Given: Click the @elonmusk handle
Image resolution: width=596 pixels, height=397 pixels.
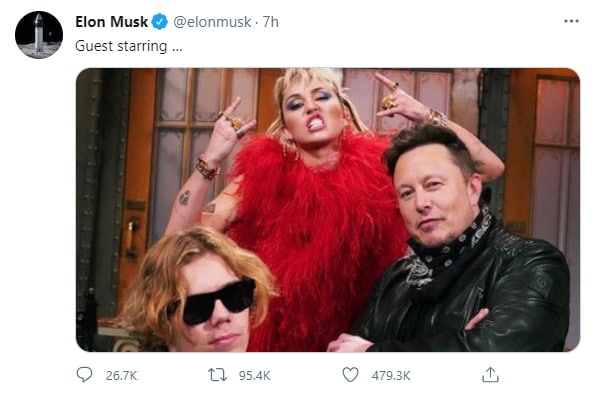Looking at the screenshot, I should coord(212,22).
